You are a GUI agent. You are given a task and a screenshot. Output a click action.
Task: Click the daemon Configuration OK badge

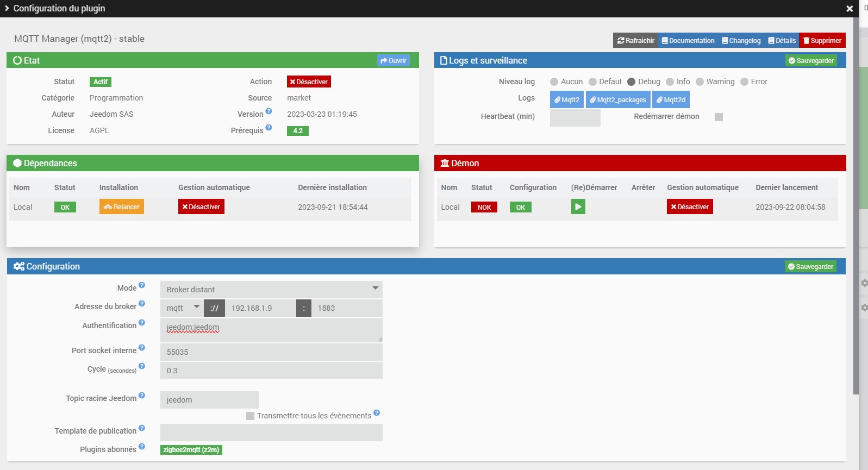(x=521, y=207)
